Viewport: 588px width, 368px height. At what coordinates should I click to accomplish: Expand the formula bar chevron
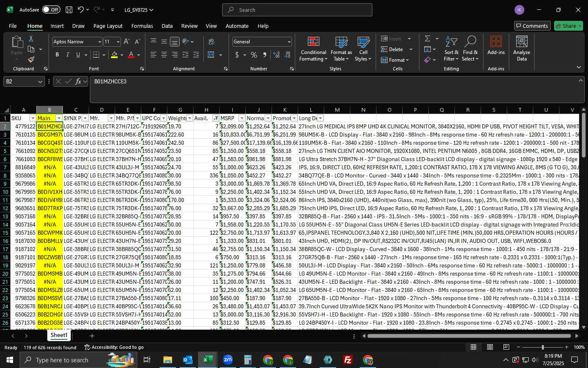tap(581, 81)
